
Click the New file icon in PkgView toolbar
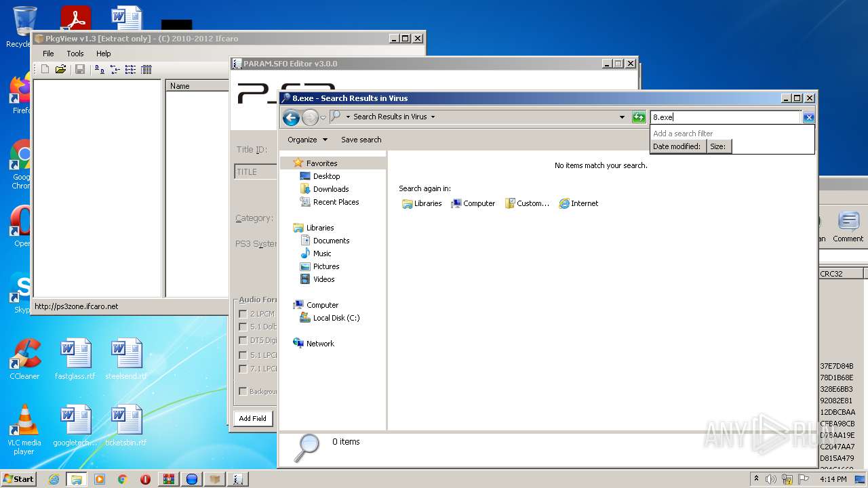coord(45,69)
